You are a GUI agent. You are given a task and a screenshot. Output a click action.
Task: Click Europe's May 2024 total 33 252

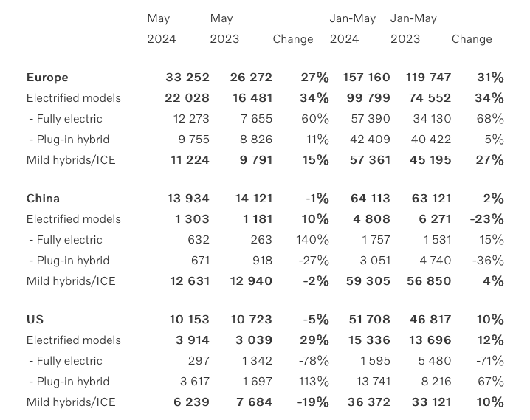[x=187, y=78]
